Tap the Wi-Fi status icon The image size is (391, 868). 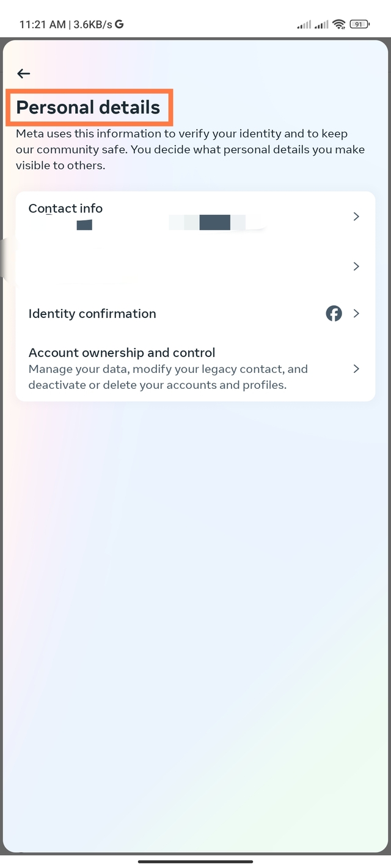(339, 24)
